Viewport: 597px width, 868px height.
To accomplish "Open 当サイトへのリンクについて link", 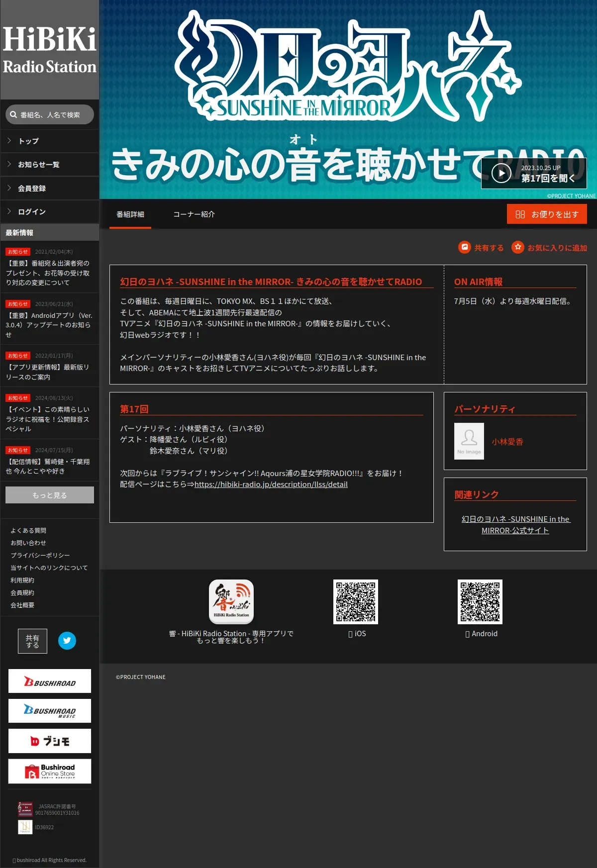I will click(49, 568).
